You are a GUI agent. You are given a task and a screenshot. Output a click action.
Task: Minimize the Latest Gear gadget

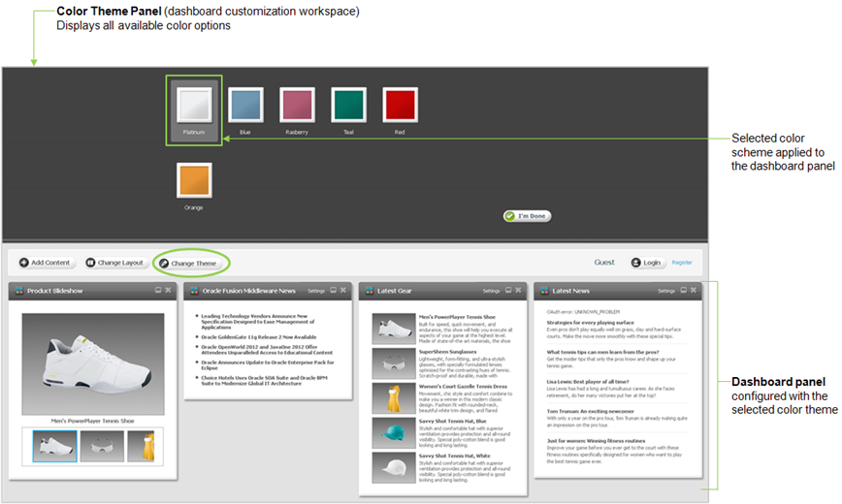[x=508, y=290]
